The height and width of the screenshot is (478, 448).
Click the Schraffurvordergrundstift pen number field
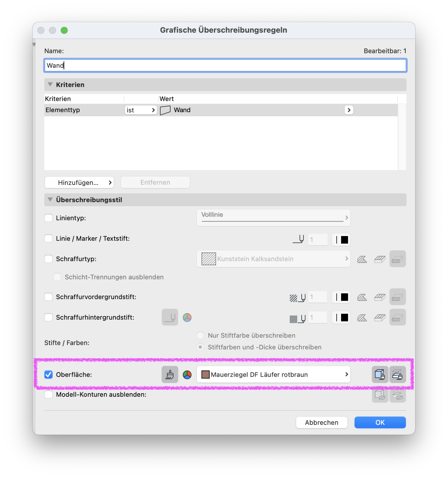(318, 297)
